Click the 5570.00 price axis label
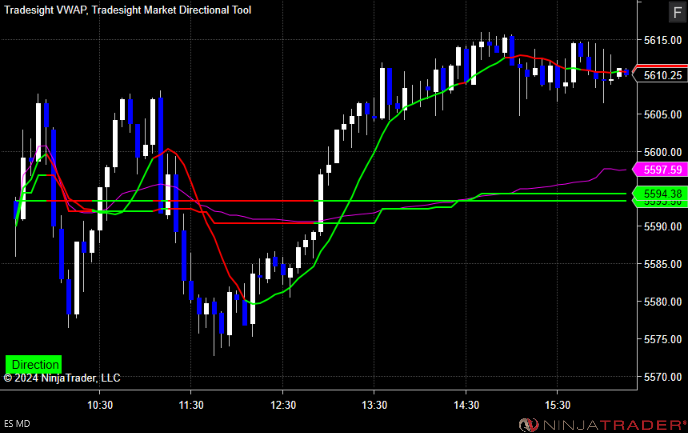 [663, 377]
